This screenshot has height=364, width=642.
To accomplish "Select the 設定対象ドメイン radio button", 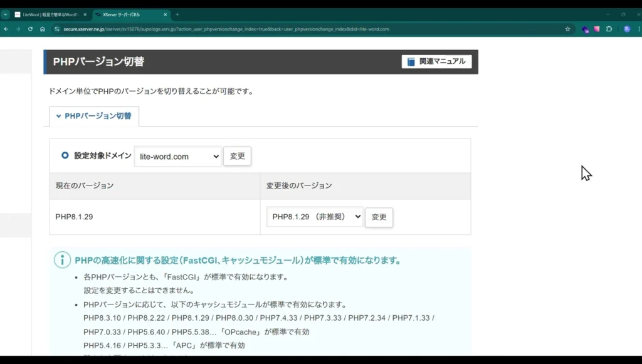I will pyautogui.click(x=65, y=155).
